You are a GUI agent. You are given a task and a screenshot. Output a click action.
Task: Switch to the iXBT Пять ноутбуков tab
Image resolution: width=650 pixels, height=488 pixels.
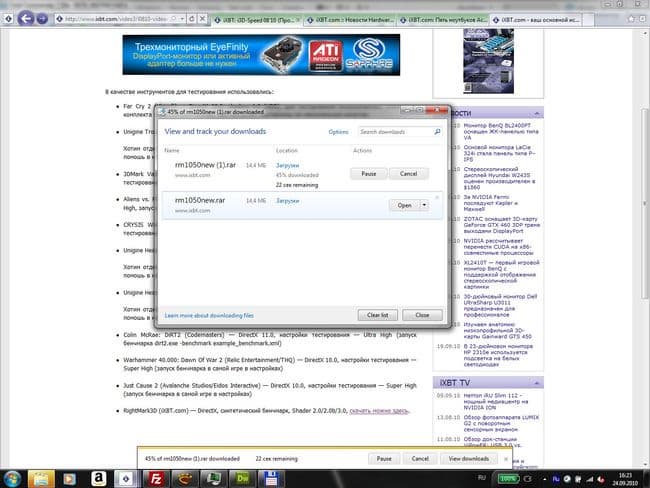click(444, 20)
